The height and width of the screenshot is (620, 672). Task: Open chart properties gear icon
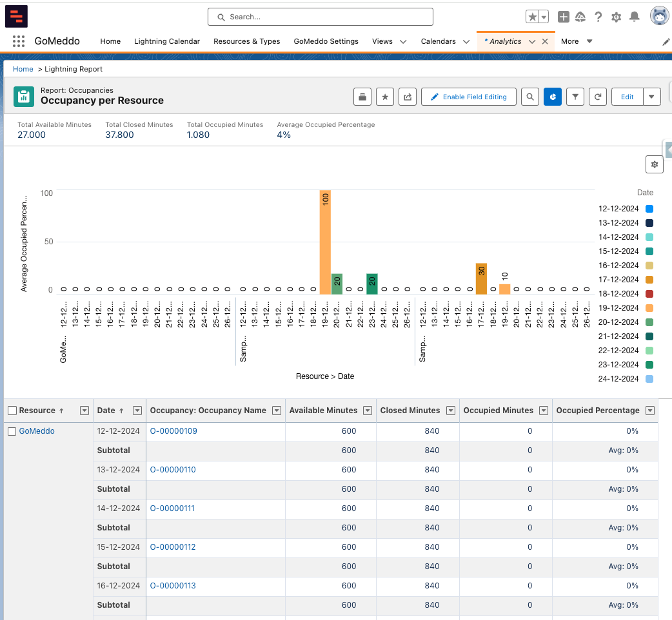655,164
